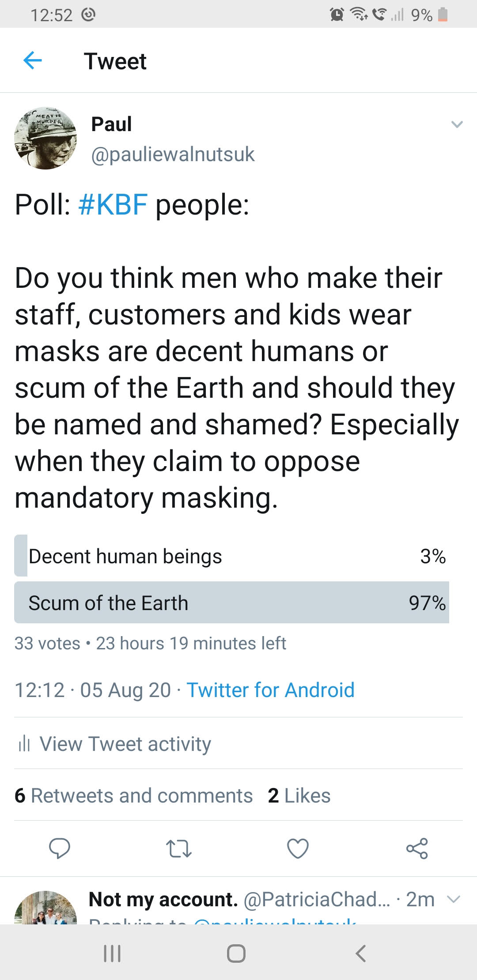Open the #KBF hashtag

click(x=113, y=205)
